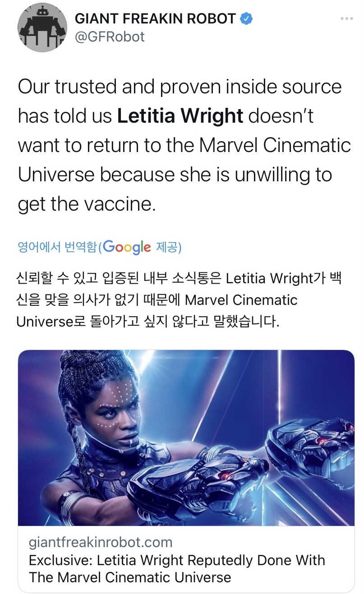Click the giantfreakinrobot.com domain label

(x=100, y=542)
